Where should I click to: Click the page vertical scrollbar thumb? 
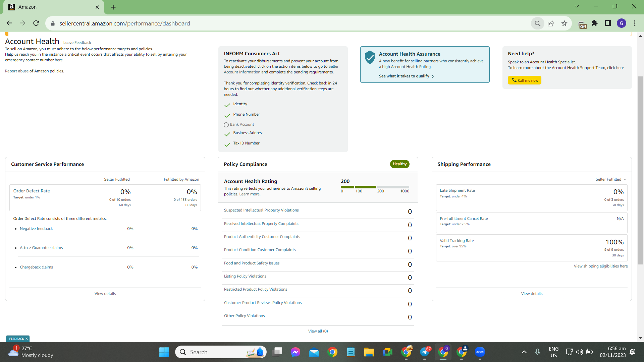coord(640,170)
